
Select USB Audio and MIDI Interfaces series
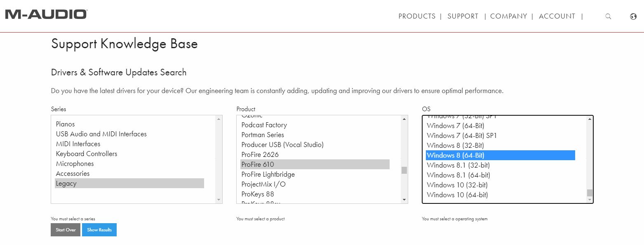[129, 134]
